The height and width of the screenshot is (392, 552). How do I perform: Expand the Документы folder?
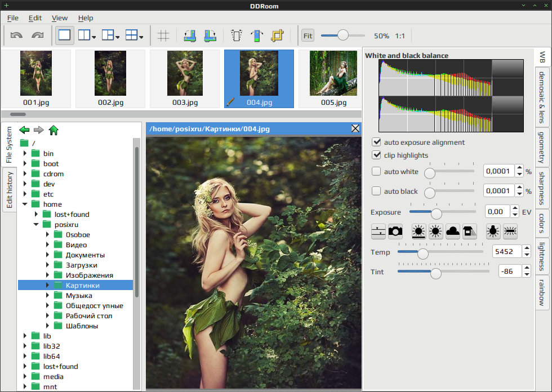[47, 255]
